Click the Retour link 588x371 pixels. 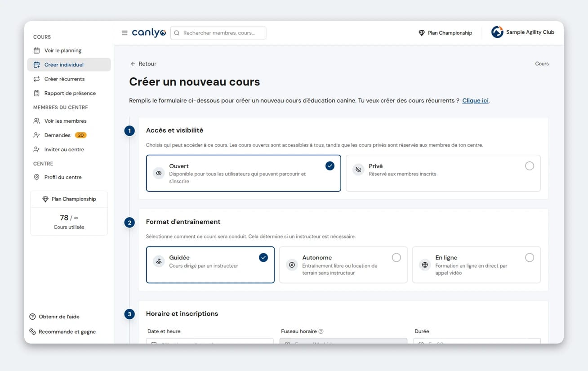(x=143, y=64)
